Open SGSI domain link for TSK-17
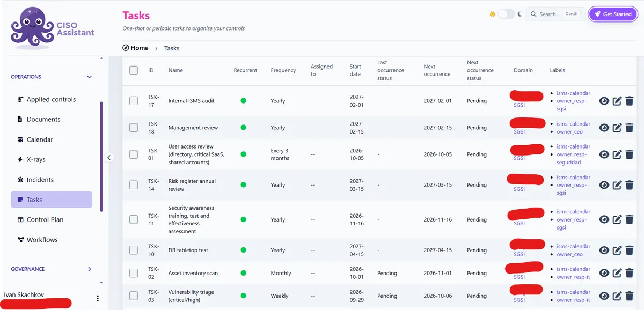The width and height of the screenshot is (644, 310). [x=519, y=105]
